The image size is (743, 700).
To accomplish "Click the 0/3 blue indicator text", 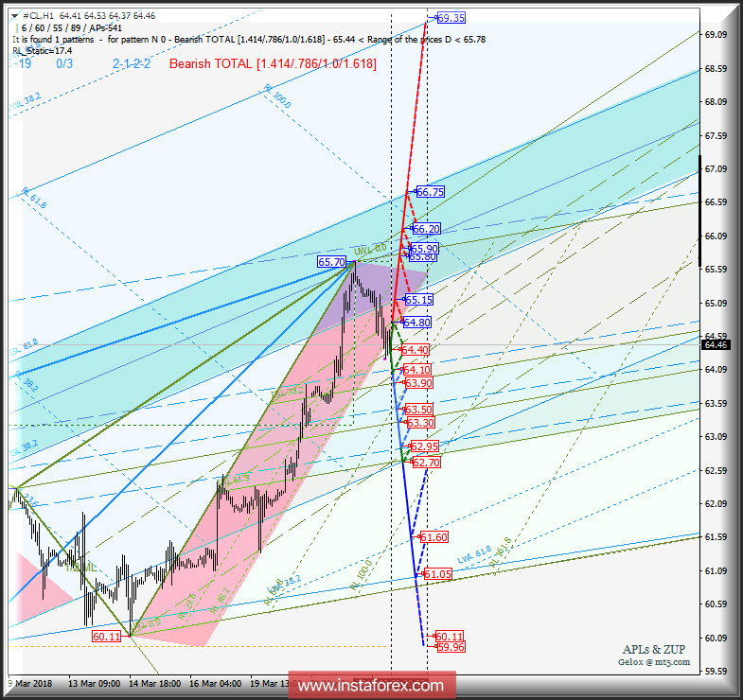I will tap(64, 64).
